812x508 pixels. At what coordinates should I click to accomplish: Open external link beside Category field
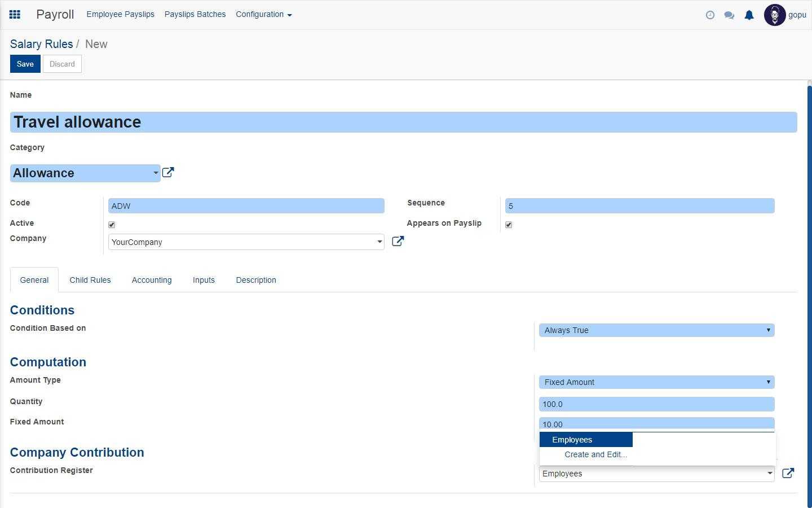168,173
